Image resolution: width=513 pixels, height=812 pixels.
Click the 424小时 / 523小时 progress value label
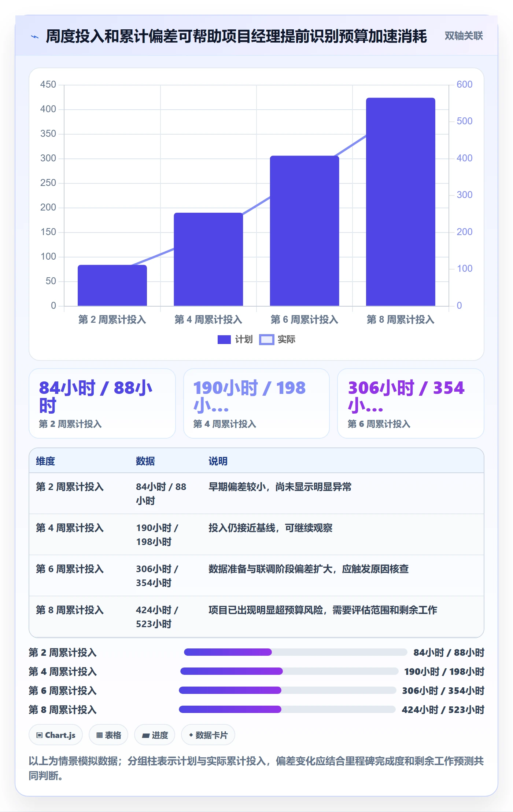(443, 710)
